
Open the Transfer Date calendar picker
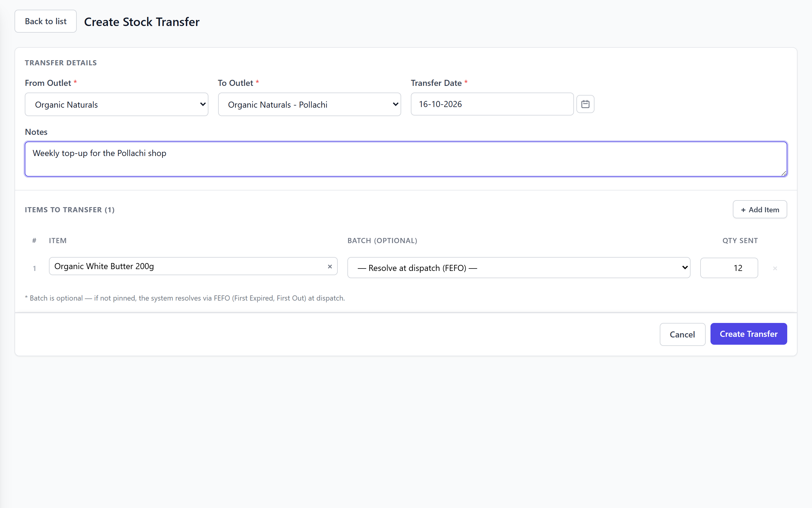coord(585,104)
